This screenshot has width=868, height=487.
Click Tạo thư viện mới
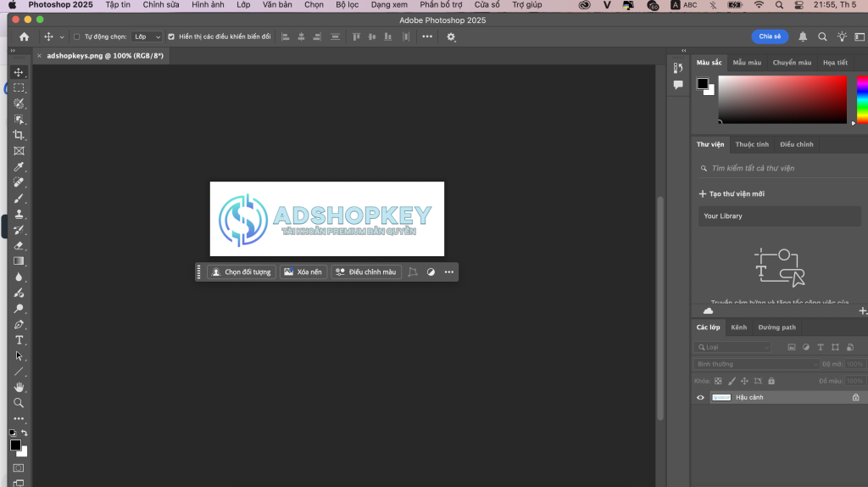732,194
